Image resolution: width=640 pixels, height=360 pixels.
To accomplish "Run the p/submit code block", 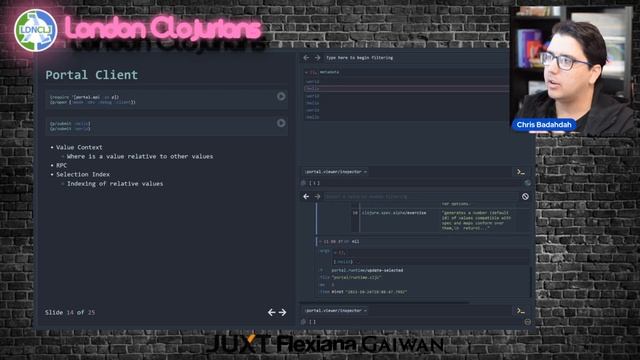I will click(x=281, y=123).
